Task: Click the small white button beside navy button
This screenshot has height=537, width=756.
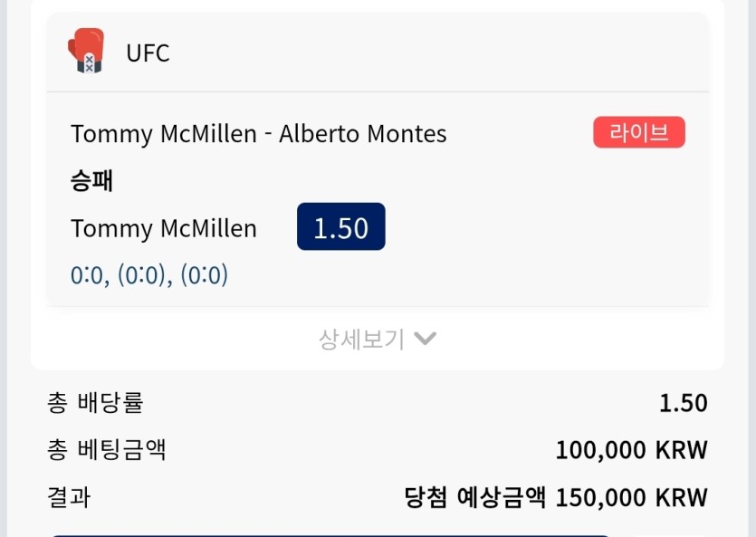Action: (670, 535)
